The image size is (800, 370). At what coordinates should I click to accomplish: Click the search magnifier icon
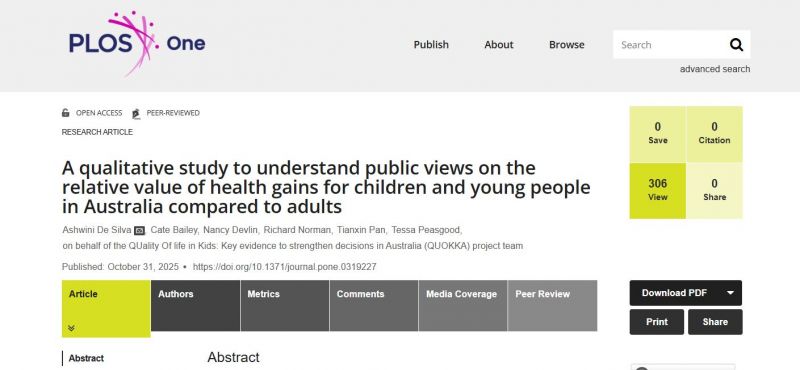(x=736, y=45)
